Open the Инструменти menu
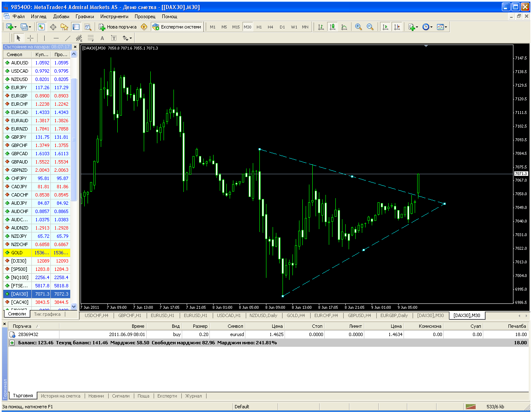The height and width of the screenshot is (412, 532). coord(114,17)
